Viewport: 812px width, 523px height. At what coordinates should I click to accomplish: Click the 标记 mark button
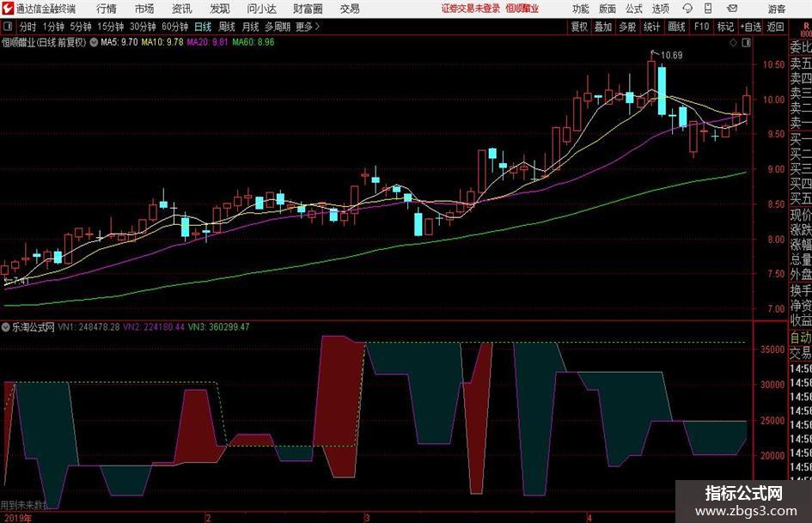coord(725,27)
